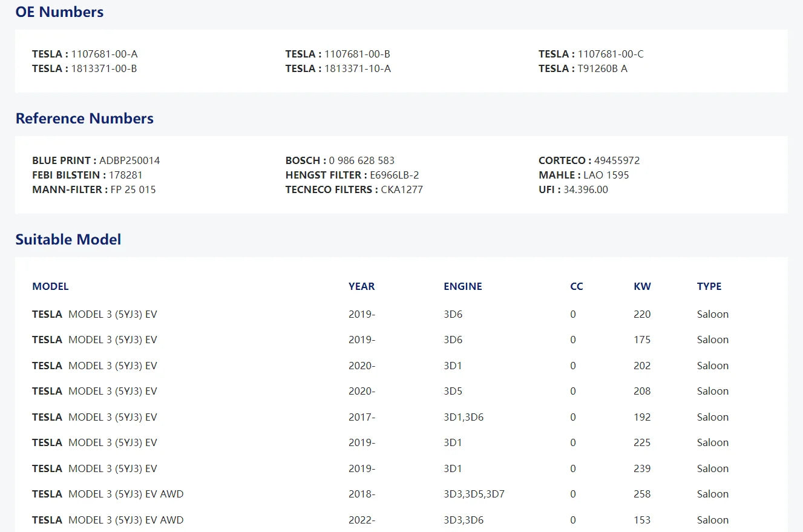Viewport: 803px width, 532px height.
Task: Click the CC column header
Action: click(577, 286)
